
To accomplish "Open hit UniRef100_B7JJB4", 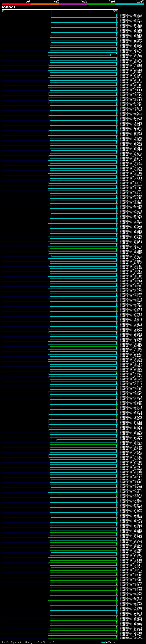I will [x=131, y=560].
